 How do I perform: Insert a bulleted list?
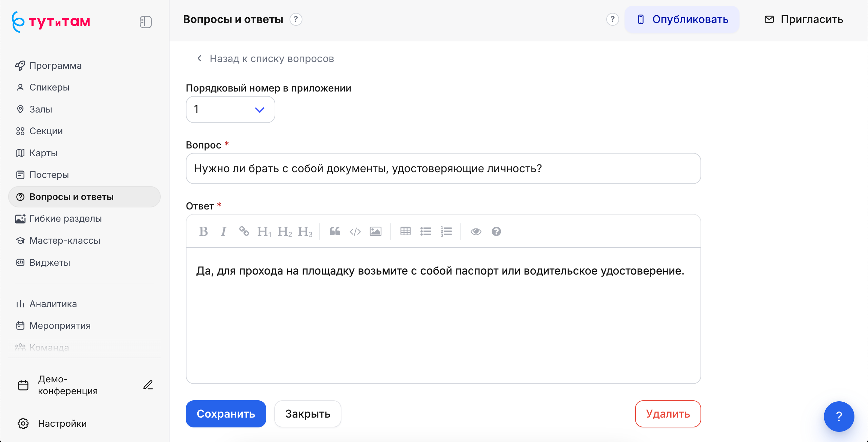click(426, 232)
